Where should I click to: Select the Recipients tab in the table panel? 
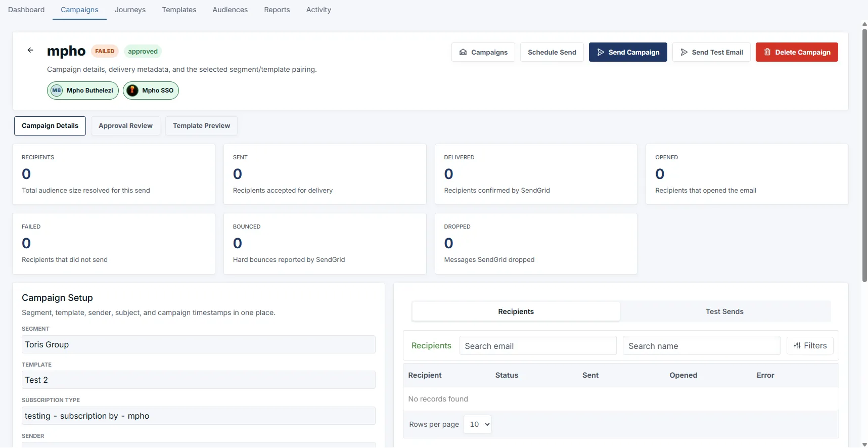(x=516, y=311)
